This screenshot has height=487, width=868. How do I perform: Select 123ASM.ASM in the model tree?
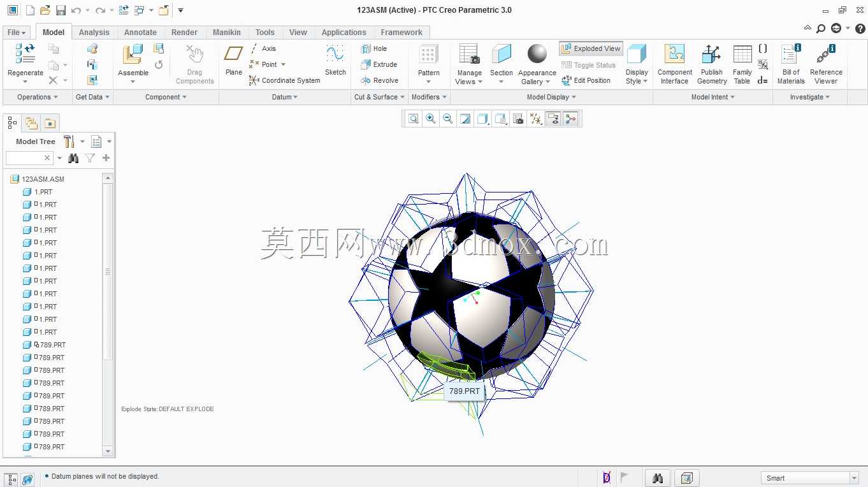click(43, 179)
